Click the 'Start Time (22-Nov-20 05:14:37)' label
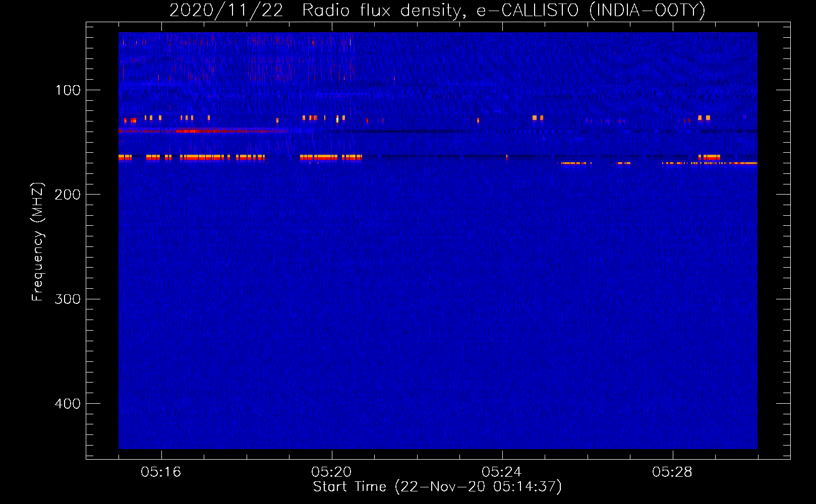This screenshot has width=816, height=504. coord(437,487)
